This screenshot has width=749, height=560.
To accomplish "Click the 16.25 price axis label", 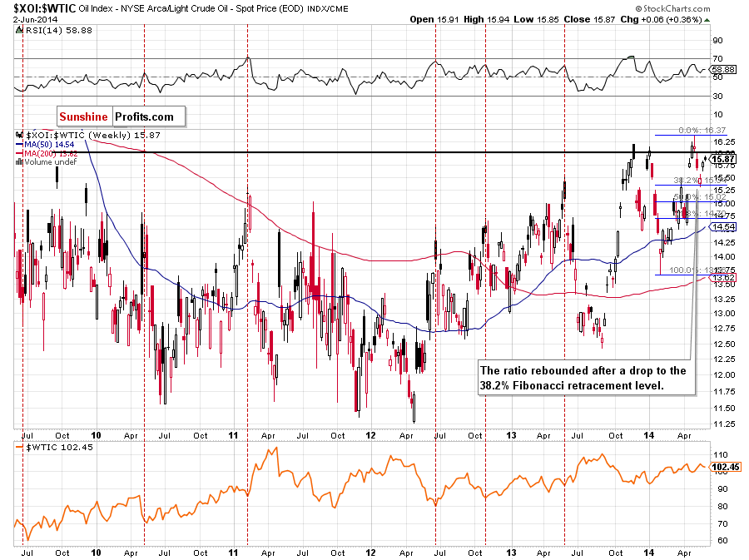I will tap(724, 141).
